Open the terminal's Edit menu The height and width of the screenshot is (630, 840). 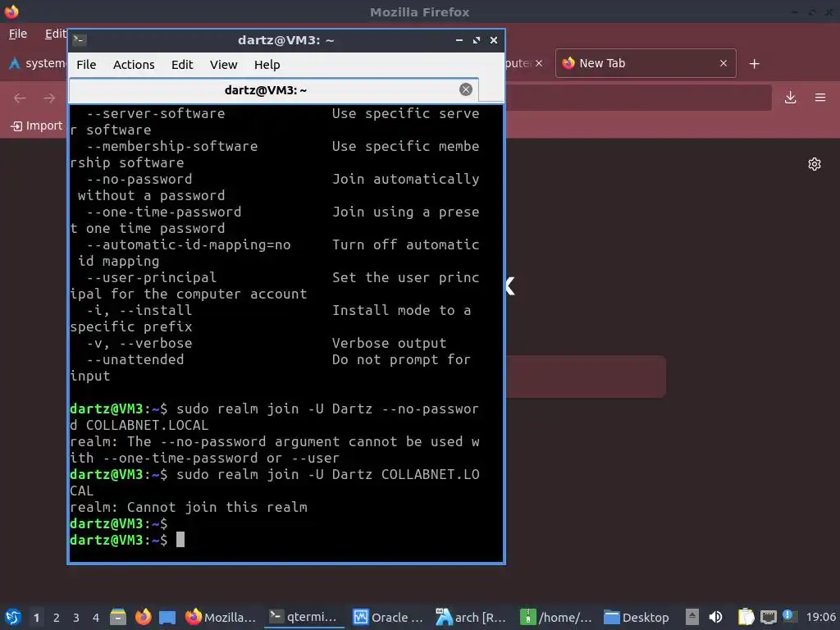tap(182, 65)
